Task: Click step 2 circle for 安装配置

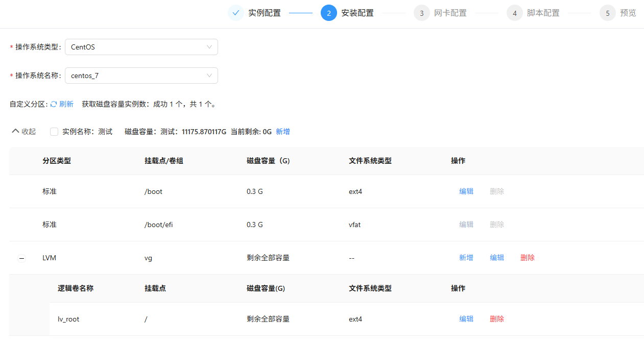Action: [x=328, y=13]
